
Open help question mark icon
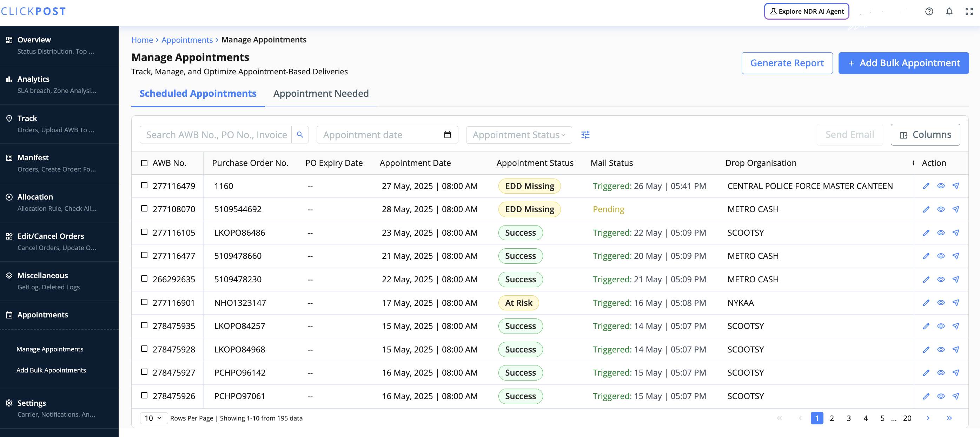tap(929, 12)
